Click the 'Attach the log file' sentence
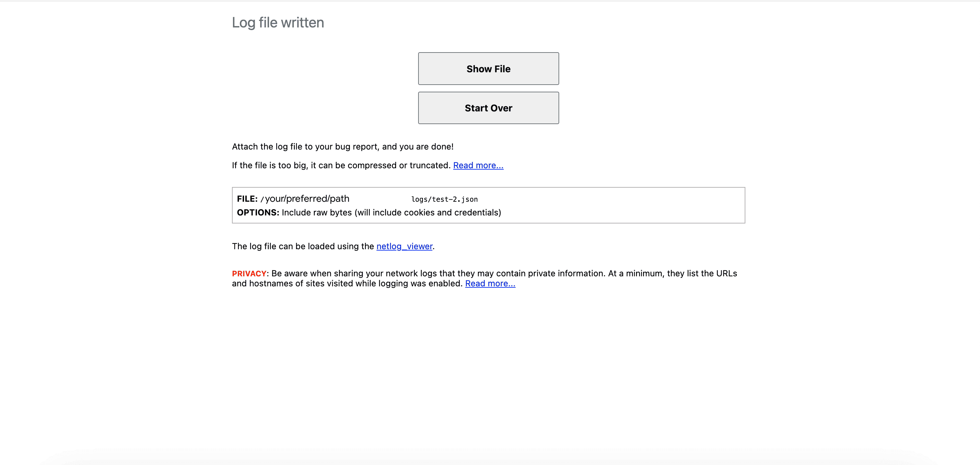980x465 pixels. coord(343,147)
